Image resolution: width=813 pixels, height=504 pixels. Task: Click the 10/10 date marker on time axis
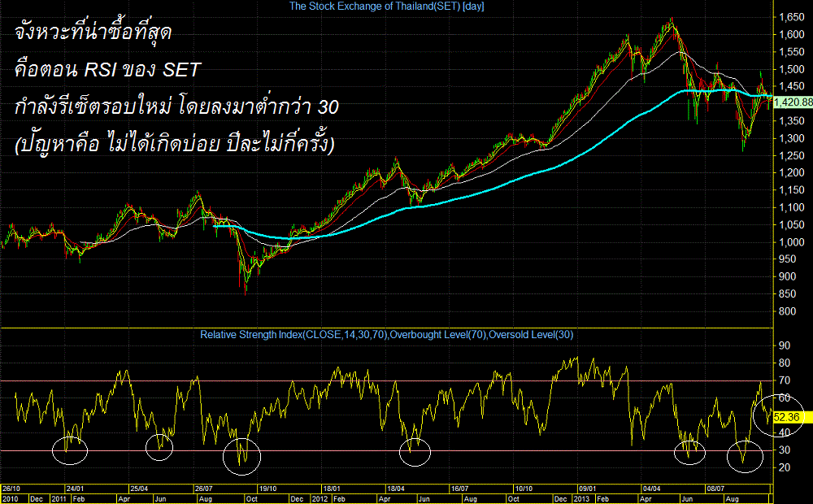524,489
